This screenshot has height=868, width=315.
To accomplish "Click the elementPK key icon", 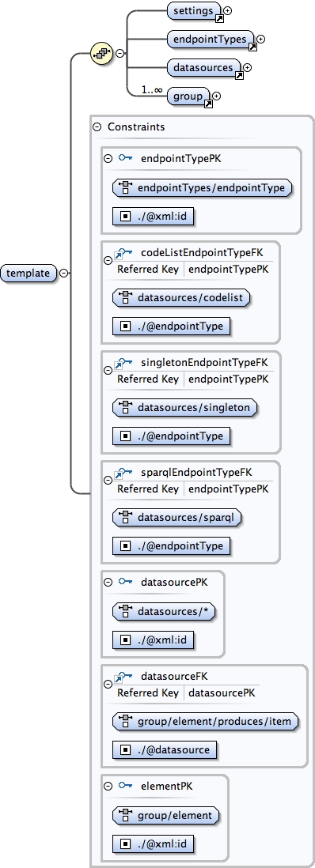I will (125, 786).
